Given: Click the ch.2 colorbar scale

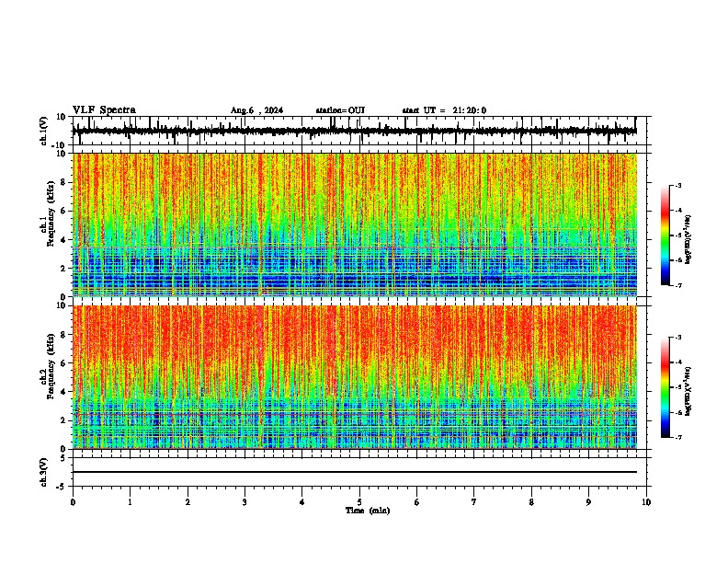Looking at the screenshot, I should 665,387.
